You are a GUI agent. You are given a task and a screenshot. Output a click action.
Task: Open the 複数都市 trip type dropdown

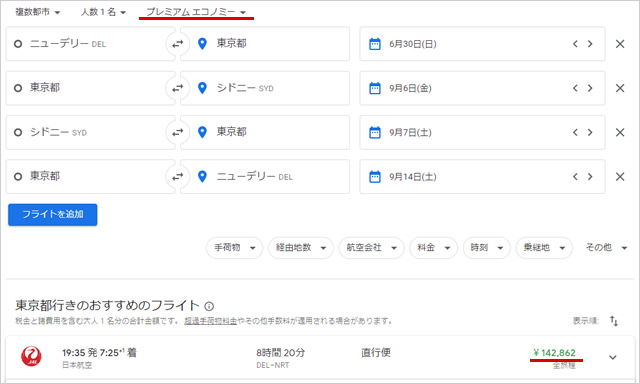(x=38, y=12)
